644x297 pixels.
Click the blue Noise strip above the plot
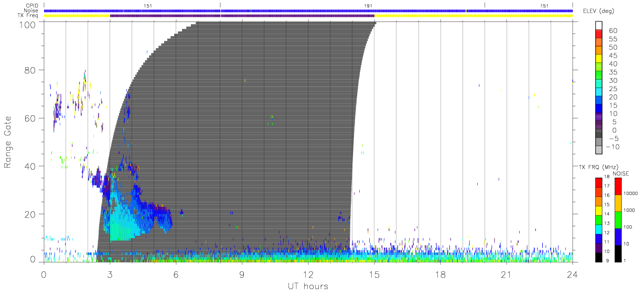click(308, 10)
